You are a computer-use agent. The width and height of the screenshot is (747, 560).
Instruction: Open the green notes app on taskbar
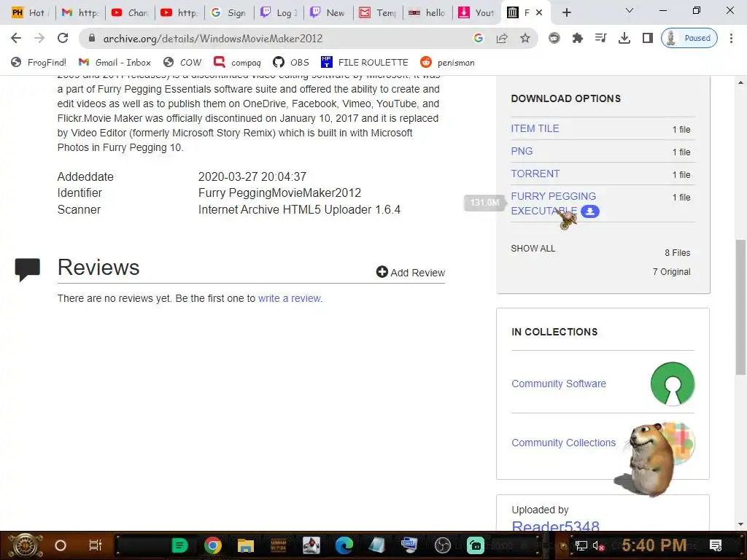click(179, 545)
